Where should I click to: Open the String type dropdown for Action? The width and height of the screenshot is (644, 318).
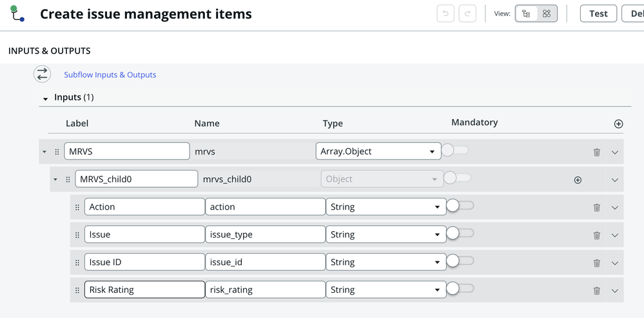[x=386, y=207]
